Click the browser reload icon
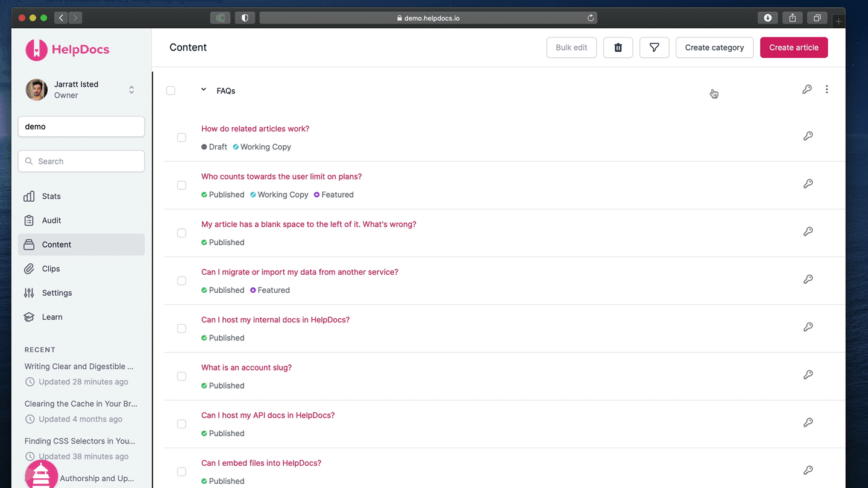 591,18
